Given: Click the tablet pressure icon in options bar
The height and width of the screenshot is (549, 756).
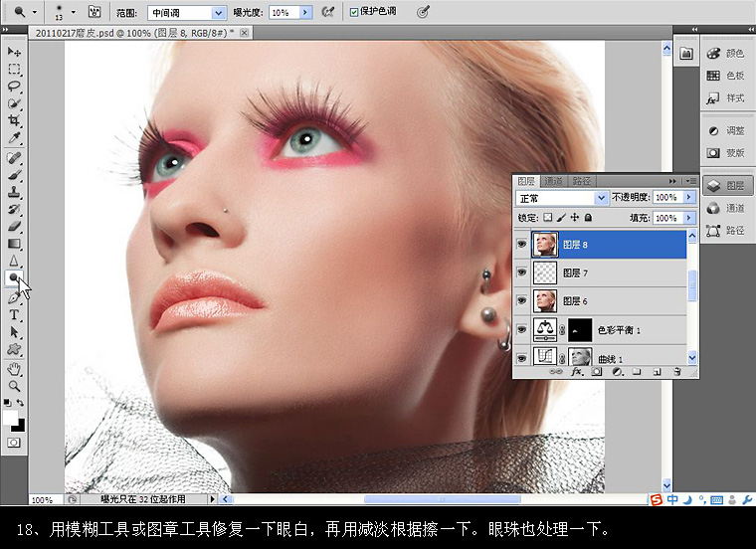Looking at the screenshot, I should click(x=423, y=12).
